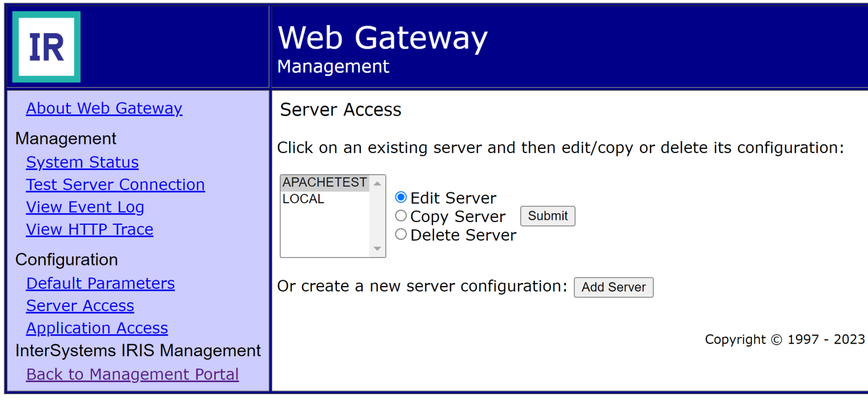Click the IR logo icon
The image size is (868, 411).
tap(47, 47)
